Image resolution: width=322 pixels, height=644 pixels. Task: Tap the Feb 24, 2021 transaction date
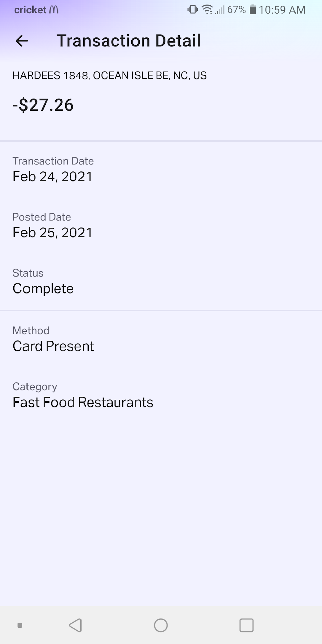coord(52,177)
